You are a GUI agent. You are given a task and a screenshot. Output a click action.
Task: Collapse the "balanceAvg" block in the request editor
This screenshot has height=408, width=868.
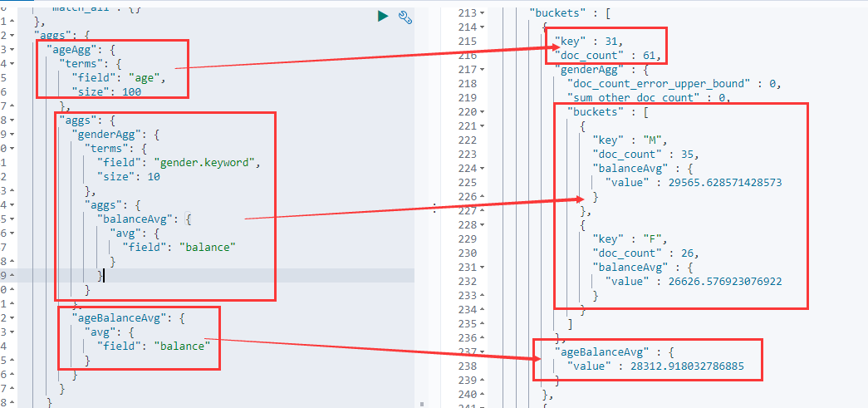click(x=12, y=219)
